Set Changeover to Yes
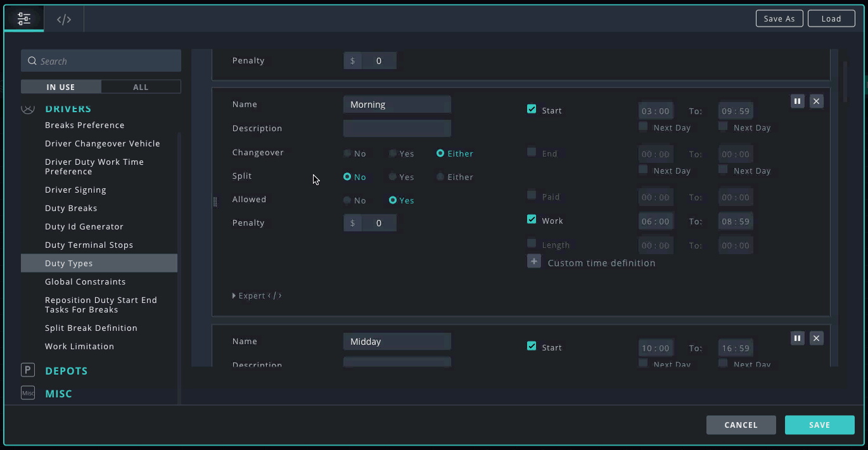Image resolution: width=868 pixels, height=450 pixels. (x=393, y=153)
